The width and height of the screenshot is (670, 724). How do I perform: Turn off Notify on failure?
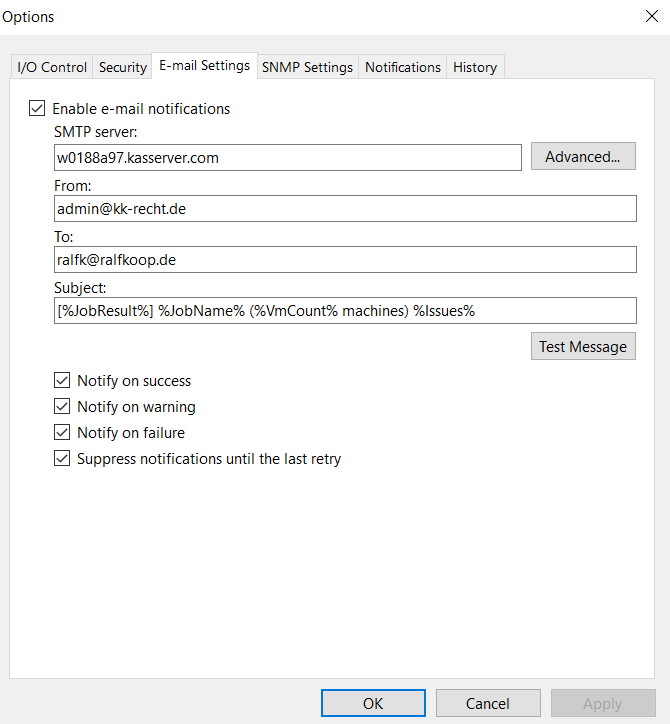[x=63, y=433]
